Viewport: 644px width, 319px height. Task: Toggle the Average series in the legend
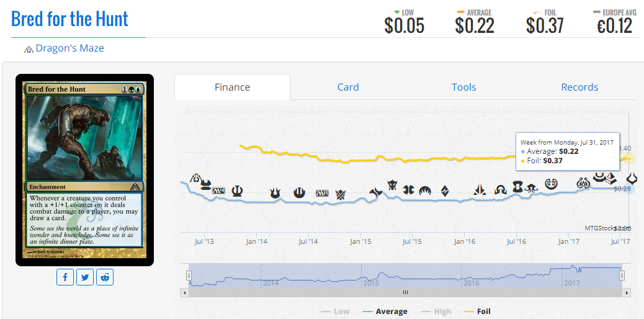click(385, 312)
